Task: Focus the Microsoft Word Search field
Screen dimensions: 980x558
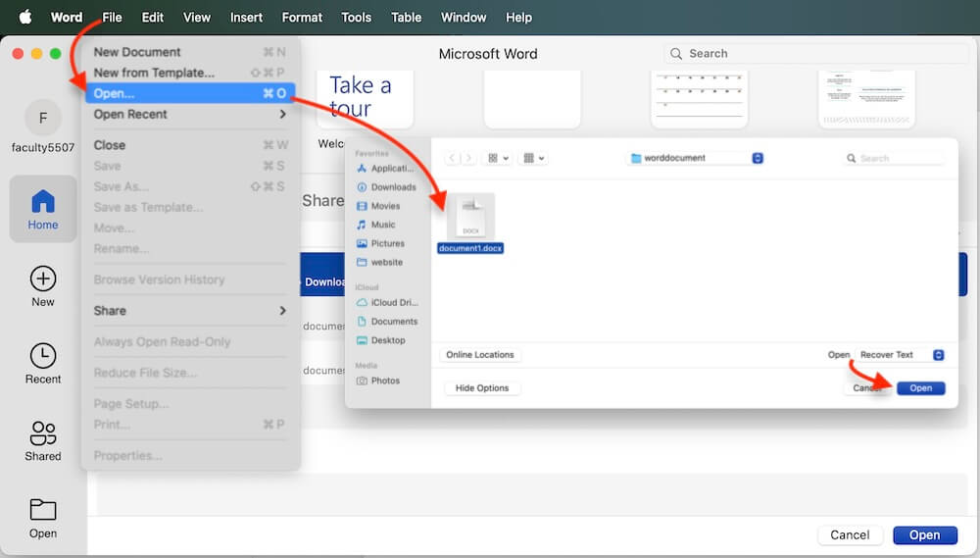Action: click(x=815, y=54)
